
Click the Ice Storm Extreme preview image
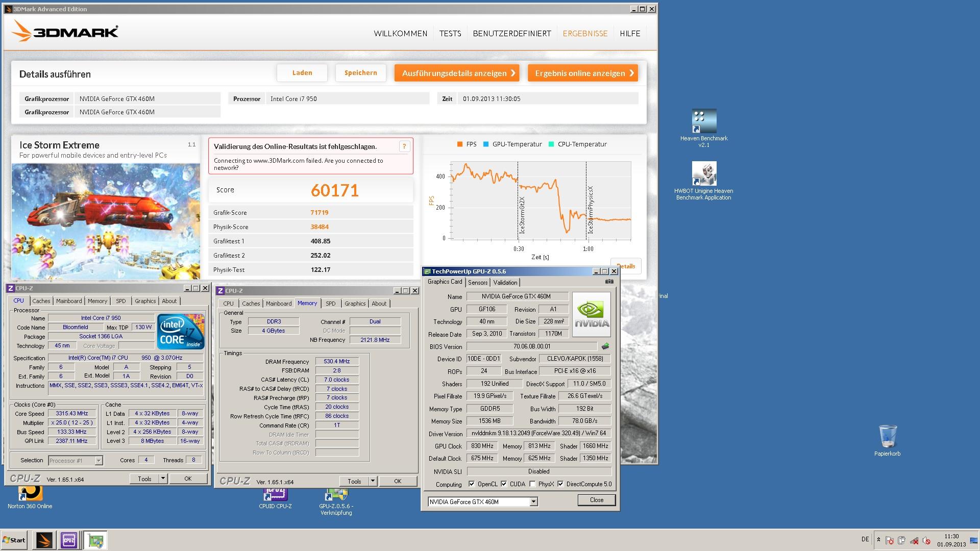tap(106, 221)
